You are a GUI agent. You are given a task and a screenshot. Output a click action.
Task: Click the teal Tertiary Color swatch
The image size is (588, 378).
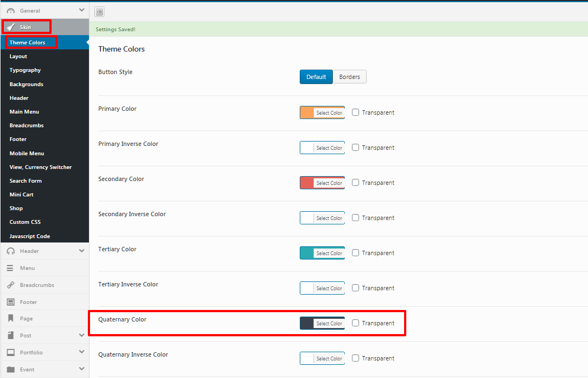pos(307,253)
